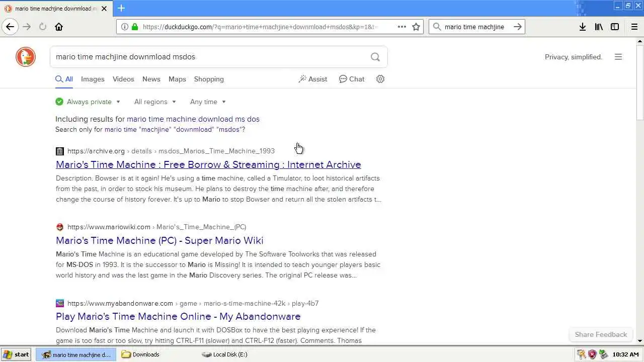Open the DuckDuckGo side menu icon
The height and width of the screenshot is (362, 644).
[618, 57]
